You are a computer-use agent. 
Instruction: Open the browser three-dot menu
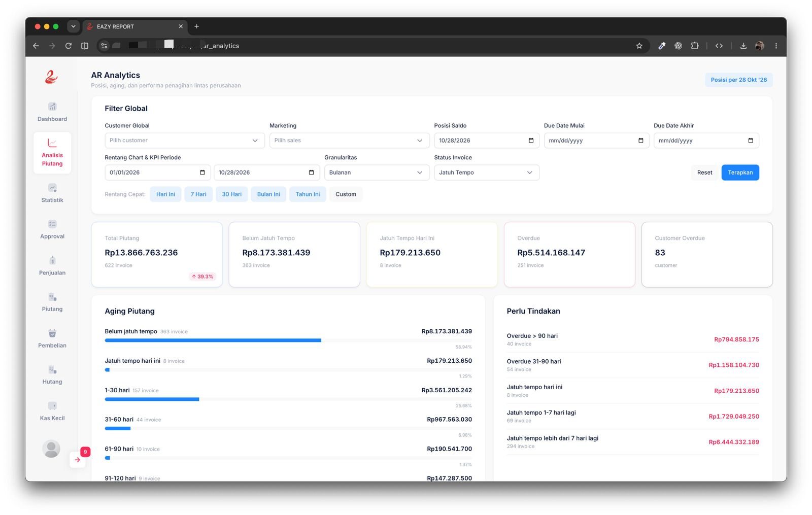(x=776, y=46)
